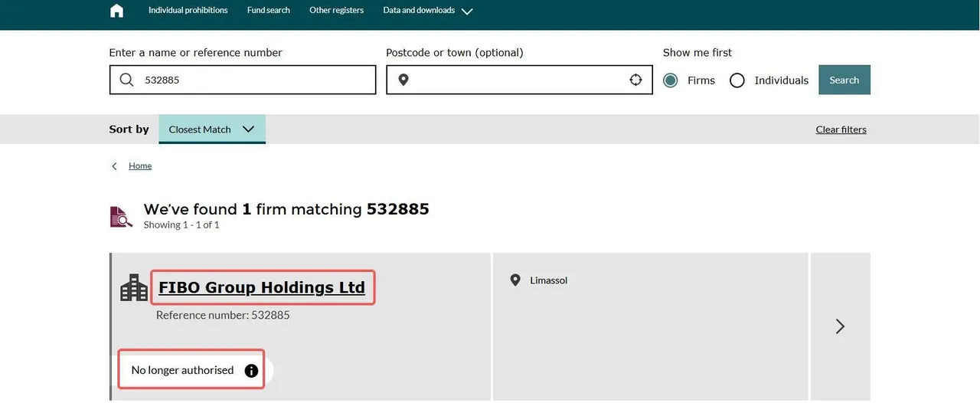The width and height of the screenshot is (980, 403).
Task: Click the firm building icon
Action: click(134, 287)
